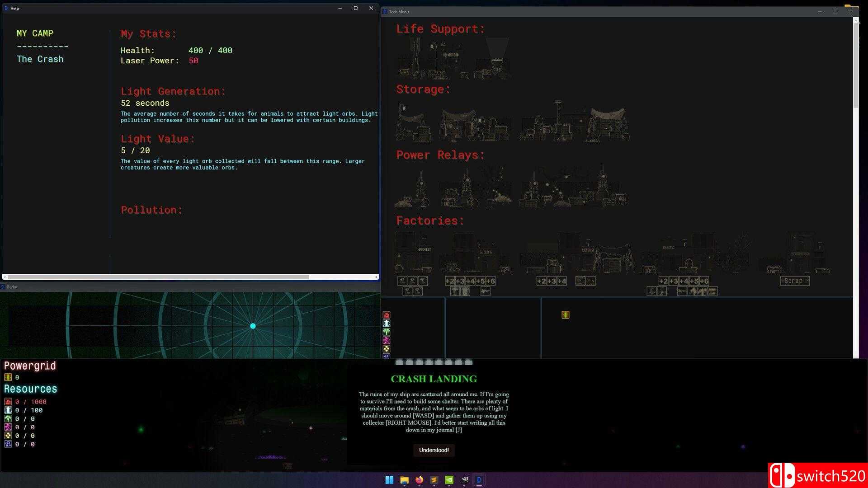Viewport: 868px width, 488px height.
Task: Open Firefox from the taskbar
Action: pyautogui.click(x=419, y=480)
